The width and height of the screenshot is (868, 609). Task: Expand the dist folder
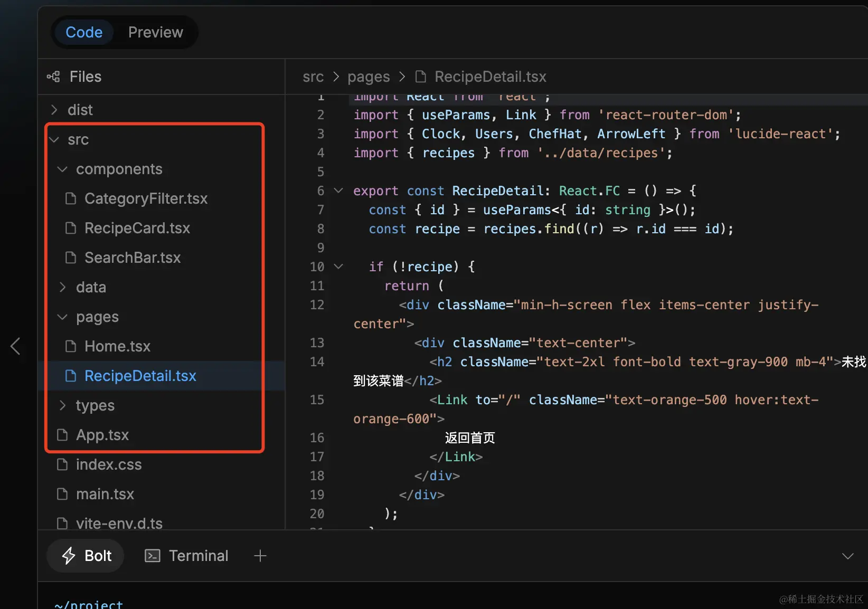point(53,109)
